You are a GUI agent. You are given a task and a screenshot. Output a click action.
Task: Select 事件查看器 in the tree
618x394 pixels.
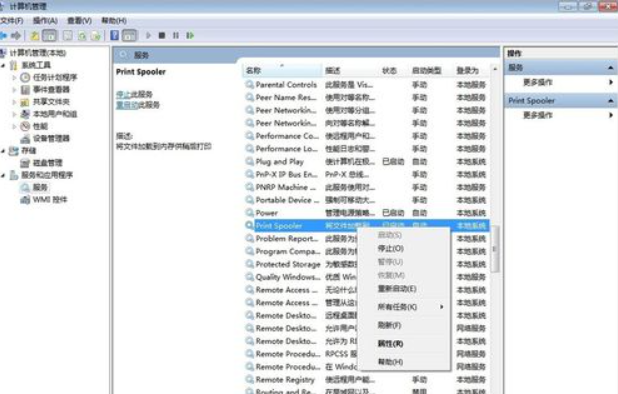[x=51, y=89]
